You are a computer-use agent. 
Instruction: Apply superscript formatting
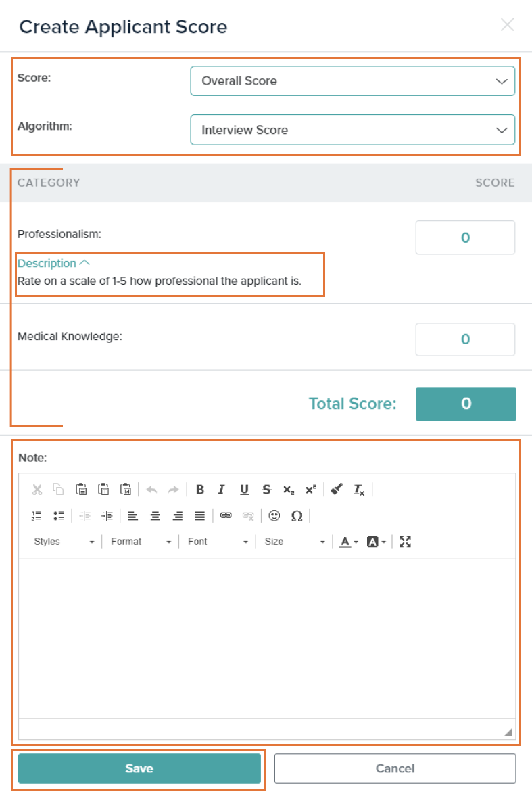pos(311,490)
